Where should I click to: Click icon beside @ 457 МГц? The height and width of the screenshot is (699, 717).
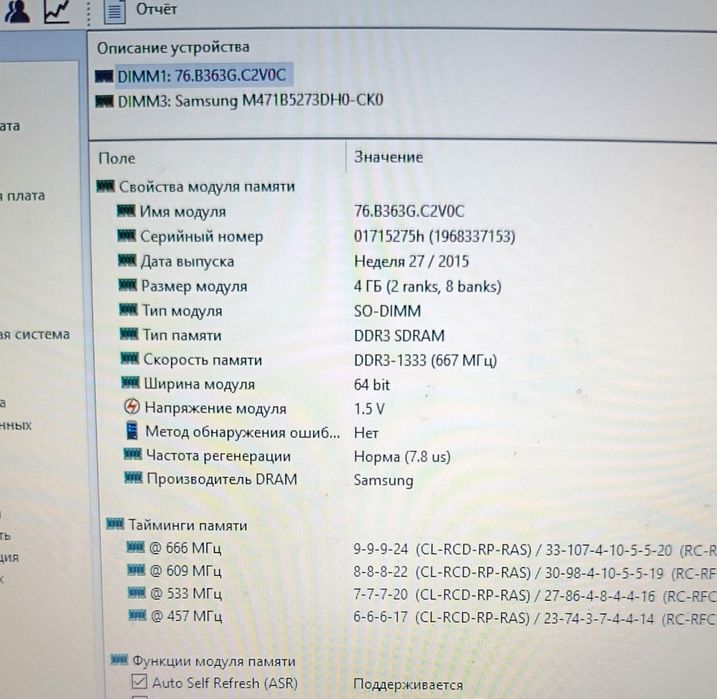click(x=138, y=615)
